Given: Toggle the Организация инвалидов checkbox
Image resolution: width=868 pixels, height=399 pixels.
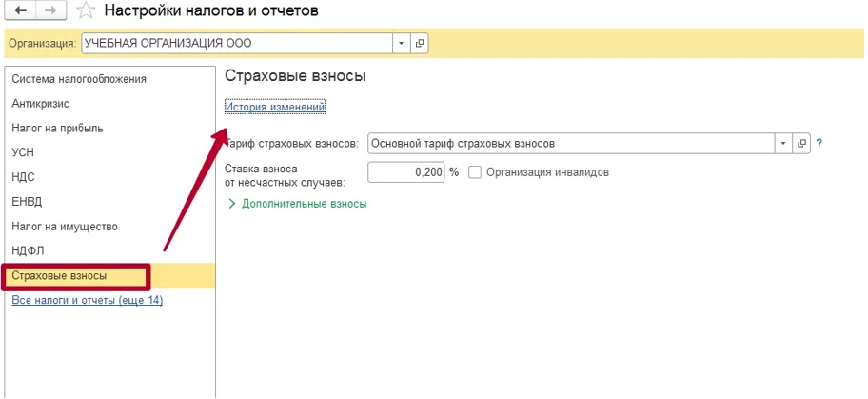Looking at the screenshot, I should point(474,172).
